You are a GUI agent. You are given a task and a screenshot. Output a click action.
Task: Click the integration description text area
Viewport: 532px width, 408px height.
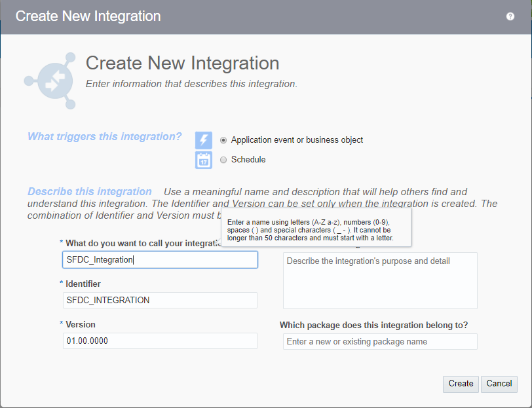(380, 280)
